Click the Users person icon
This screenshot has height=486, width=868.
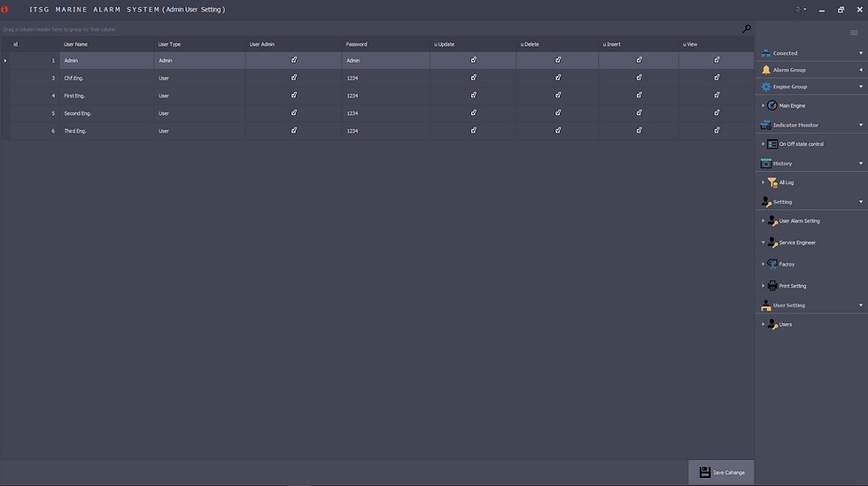coord(772,324)
